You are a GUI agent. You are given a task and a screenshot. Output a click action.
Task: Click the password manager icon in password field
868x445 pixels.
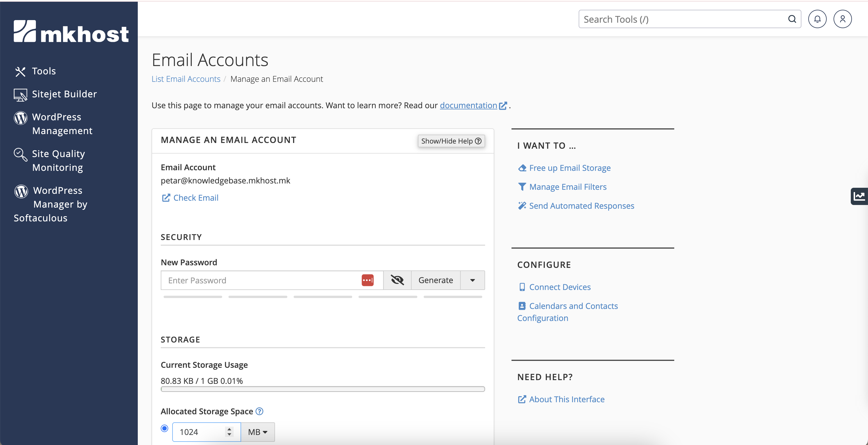(x=367, y=280)
